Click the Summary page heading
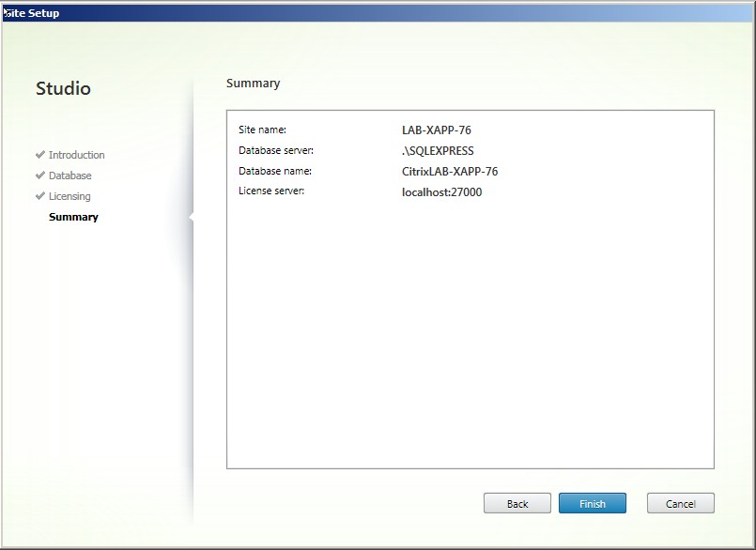Screen dimensions: 756x550 (253, 84)
